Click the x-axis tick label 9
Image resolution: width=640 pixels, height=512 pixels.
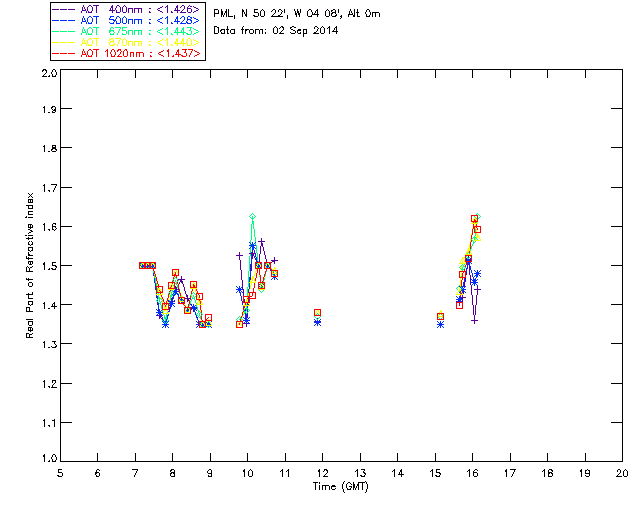(210, 473)
